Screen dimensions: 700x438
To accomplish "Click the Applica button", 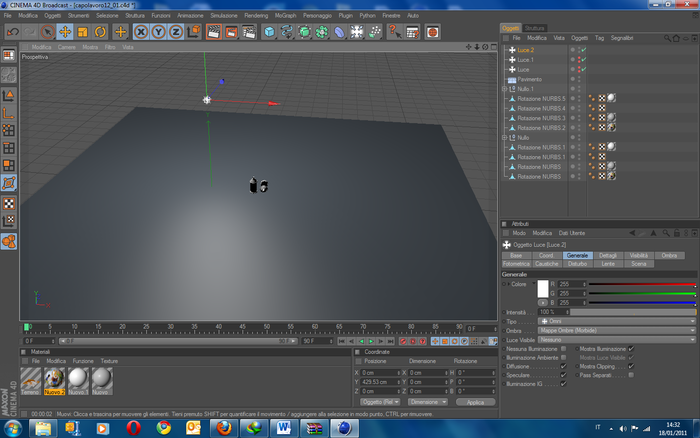I will (475, 402).
